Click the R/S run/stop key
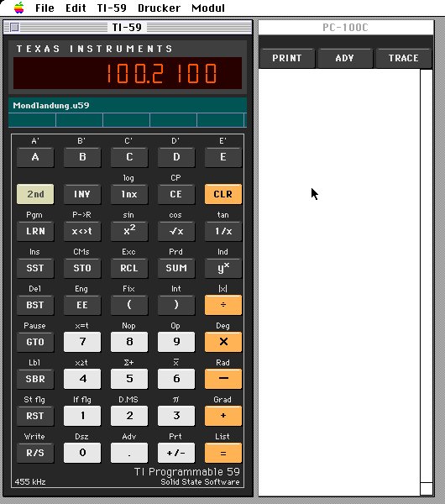The height and width of the screenshot is (504, 445). click(x=35, y=453)
